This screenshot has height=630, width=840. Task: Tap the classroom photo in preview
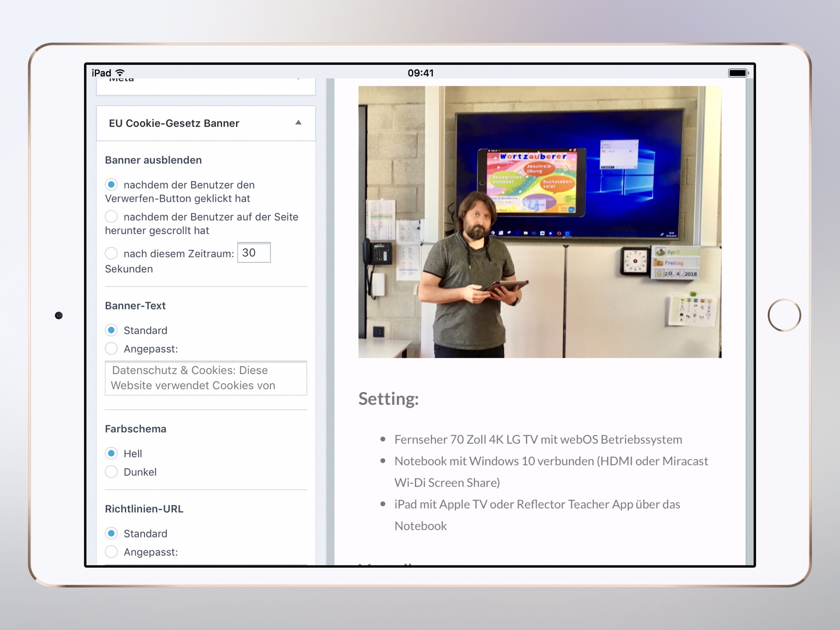click(x=539, y=222)
